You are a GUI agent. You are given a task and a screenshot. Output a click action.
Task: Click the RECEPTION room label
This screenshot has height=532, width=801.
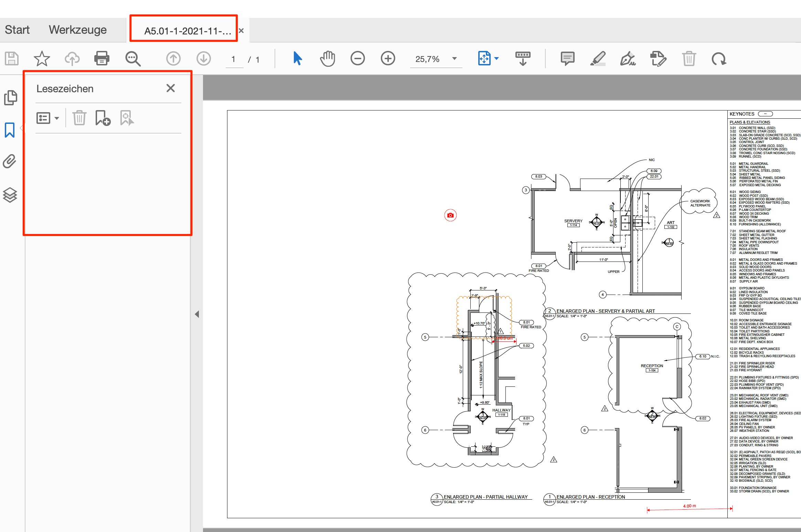pyautogui.click(x=652, y=366)
